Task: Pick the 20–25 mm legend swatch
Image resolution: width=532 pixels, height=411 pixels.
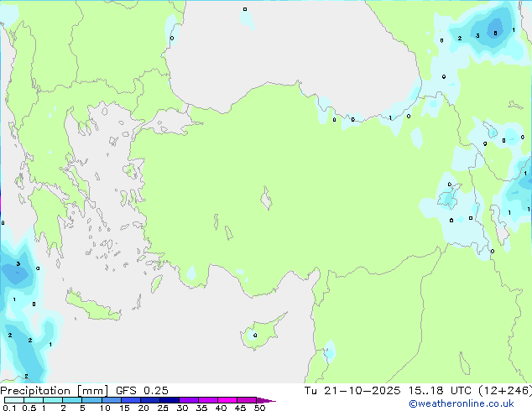Action: 149,400
